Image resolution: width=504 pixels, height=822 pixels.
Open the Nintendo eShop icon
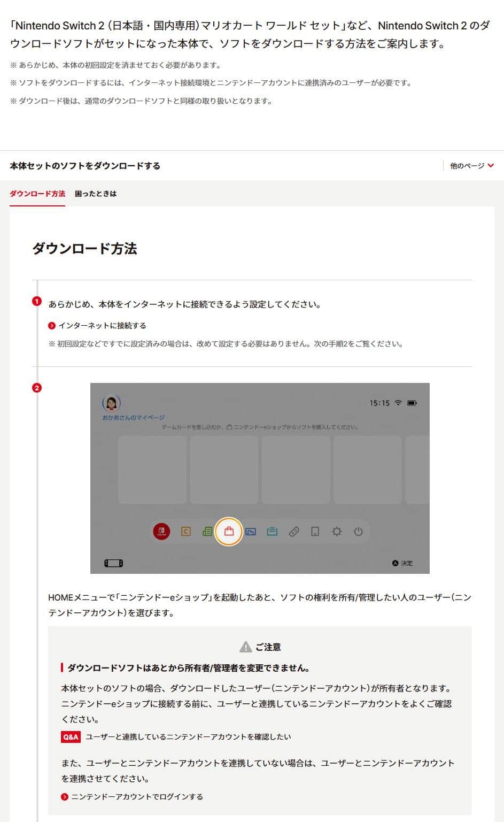[x=228, y=532]
